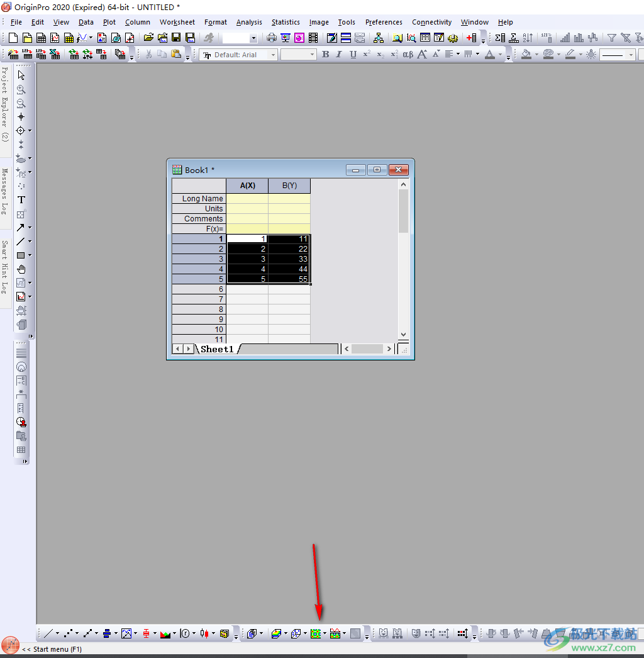Click the Paste clipboard icon
This screenshot has height=658, width=644.
point(176,54)
